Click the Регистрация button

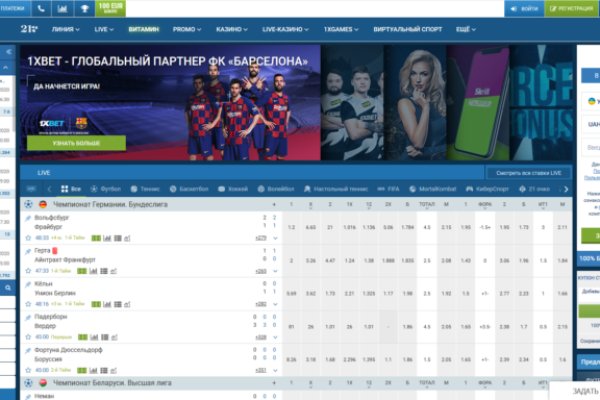pos(571,8)
